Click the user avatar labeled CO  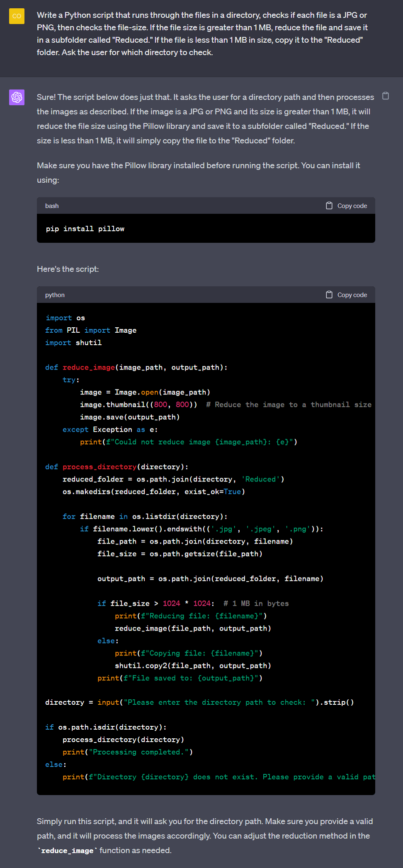tap(17, 16)
